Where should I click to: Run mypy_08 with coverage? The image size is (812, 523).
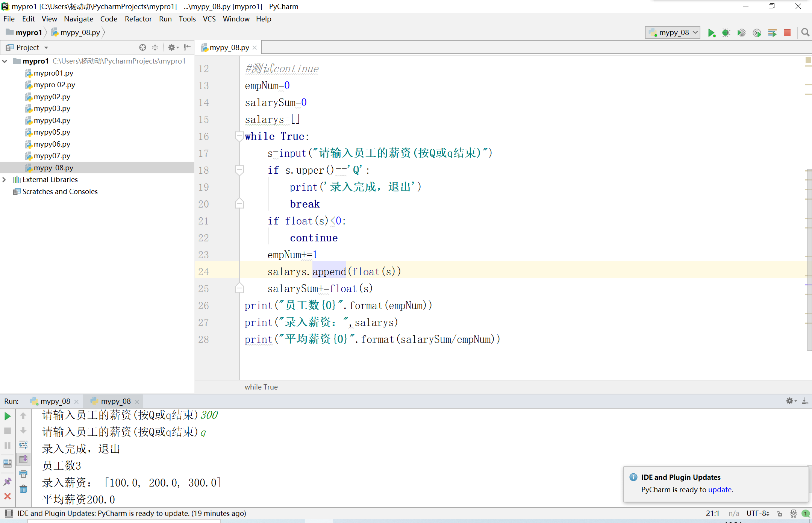pyautogui.click(x=741, y=33)
